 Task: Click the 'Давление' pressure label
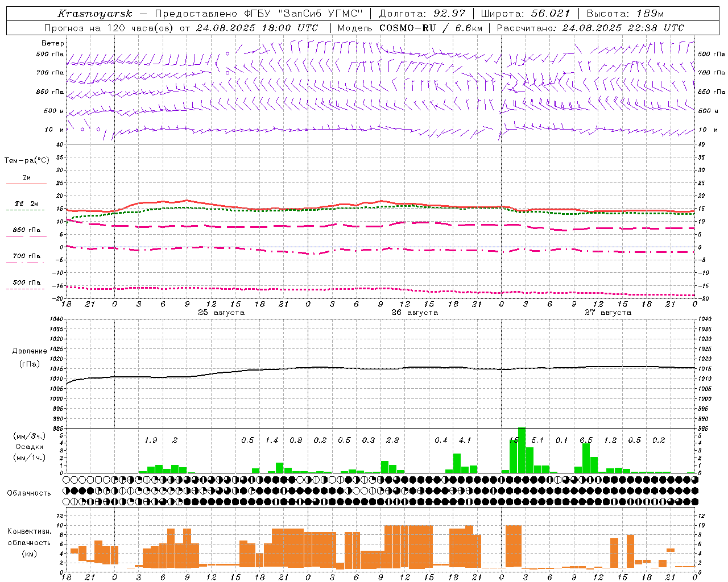tap(30, 351)
